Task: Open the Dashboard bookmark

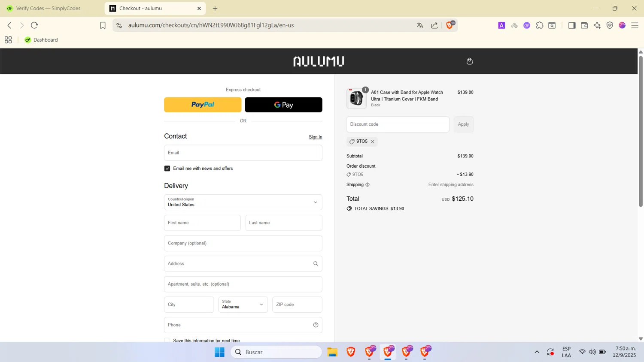Action: pyautogui.click(x=41, y=40)
